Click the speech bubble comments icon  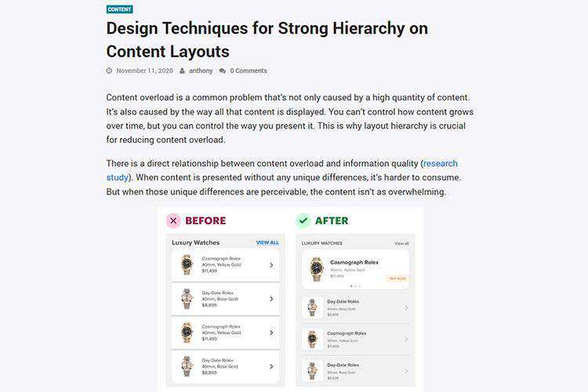223,71
